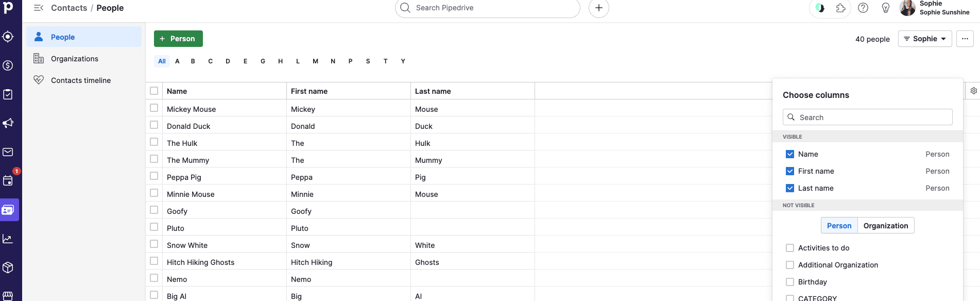Screen dimensions: 980x301
Task: Uncheck the First name visible column
Action: tap(790, 171)
